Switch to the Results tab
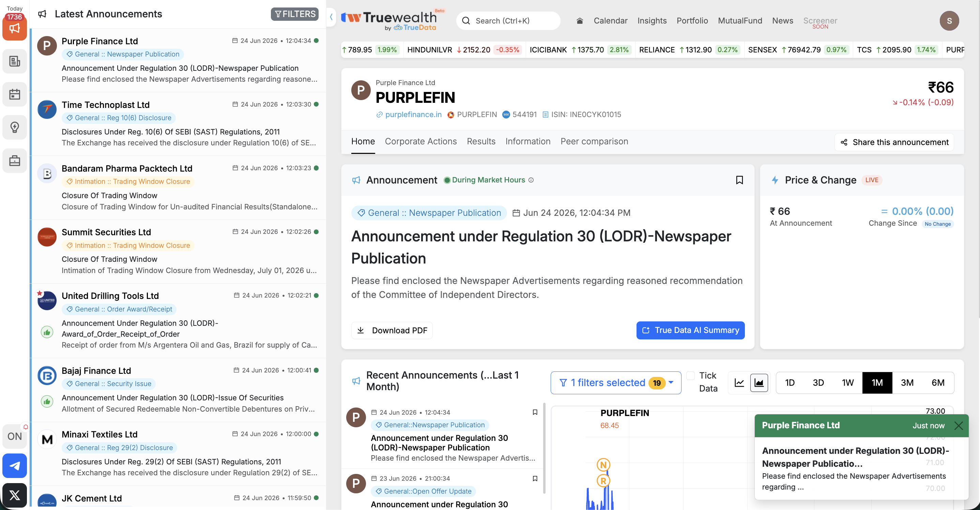Screen dimensions: 980x510 481,141
